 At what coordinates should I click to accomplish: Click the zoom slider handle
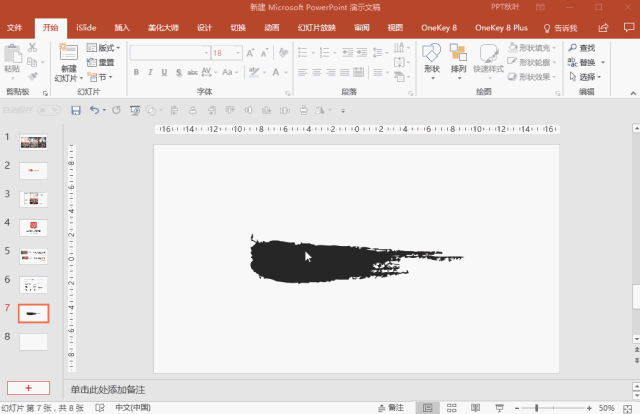pyautogui.click(x=537, y=408)
